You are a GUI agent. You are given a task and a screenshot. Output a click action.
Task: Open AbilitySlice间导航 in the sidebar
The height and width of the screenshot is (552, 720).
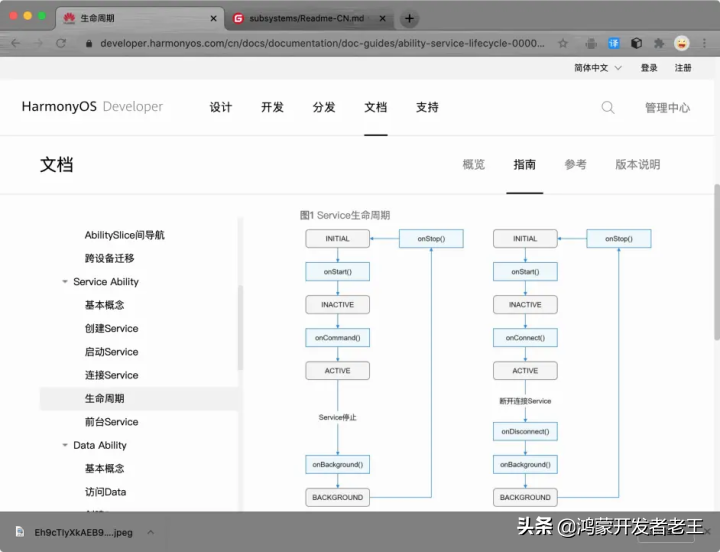[124, 235]
